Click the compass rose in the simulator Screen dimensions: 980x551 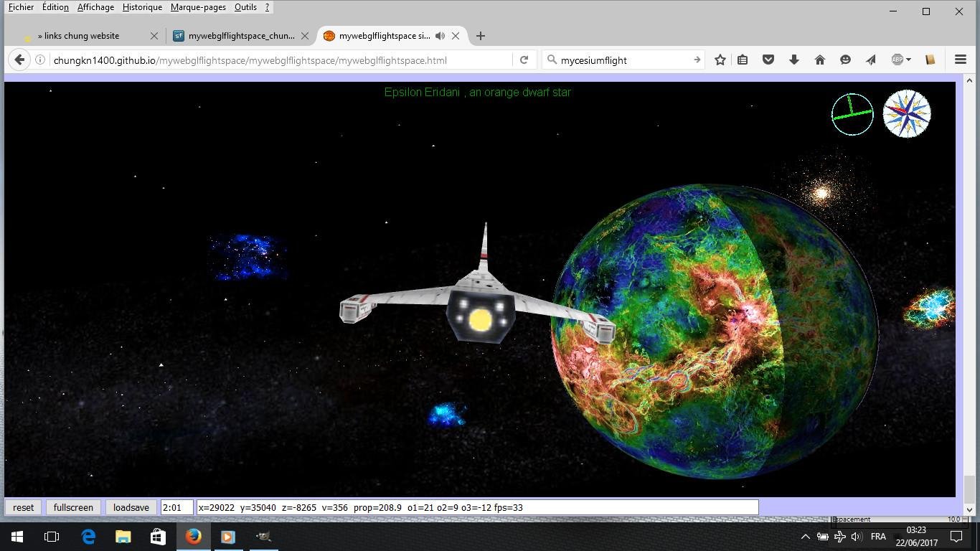906,113
